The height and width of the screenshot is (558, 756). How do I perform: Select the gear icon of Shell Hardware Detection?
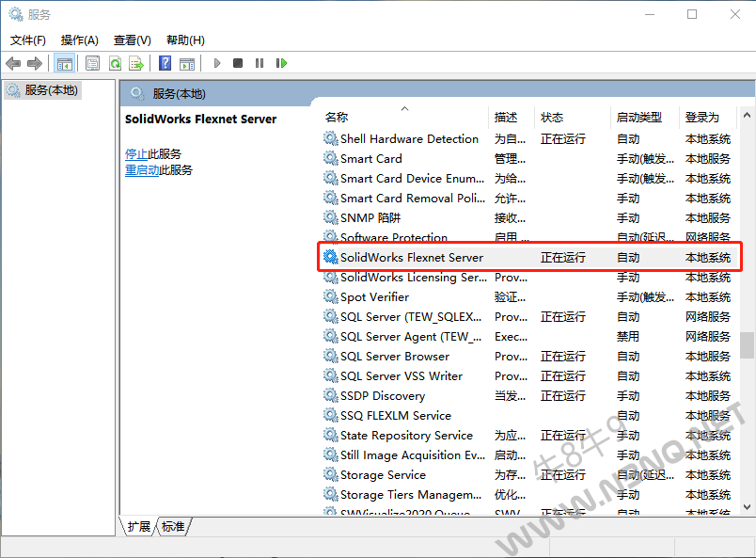pos(330,138)
